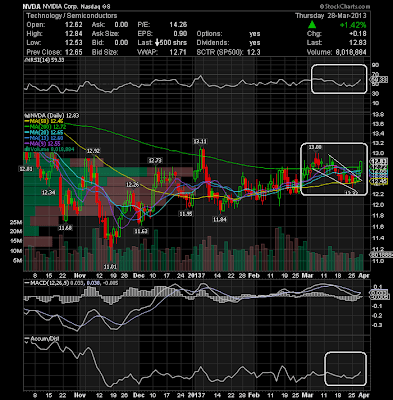
Task: Click the 11.01 price low annotation
Action: coord(110,267)
